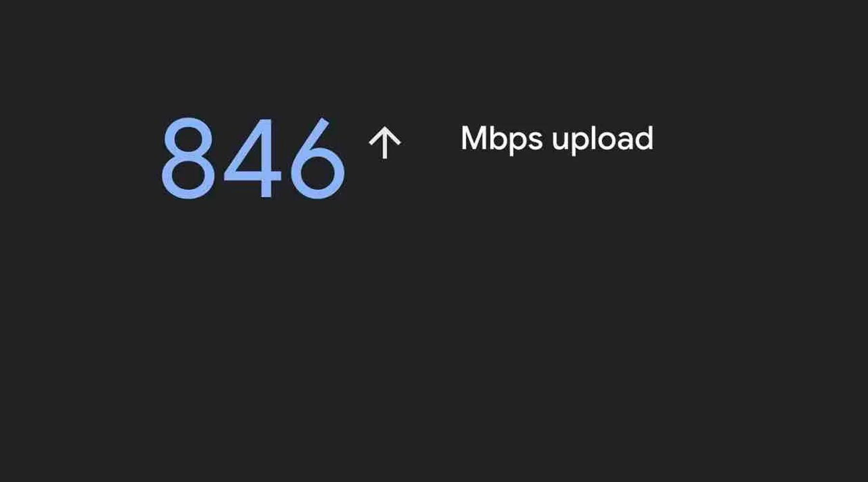Click the word upload

pos(603,140)
